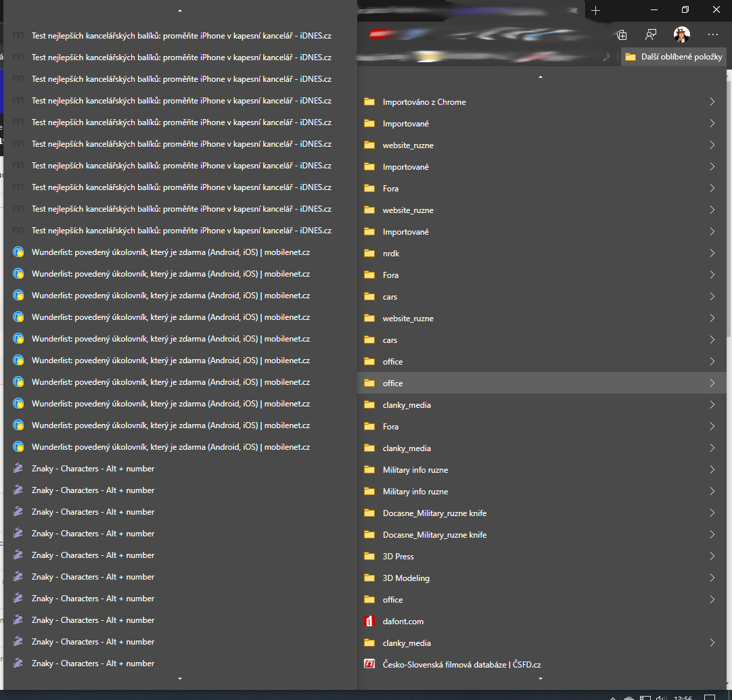Open the 3D Press folder

541,556
